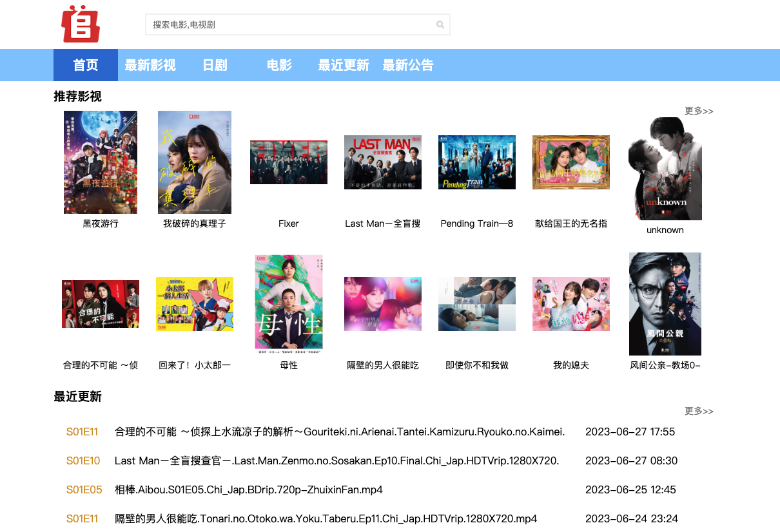Open the unknown poster image
Screen dimensions: 780x532
click(665, 169)
